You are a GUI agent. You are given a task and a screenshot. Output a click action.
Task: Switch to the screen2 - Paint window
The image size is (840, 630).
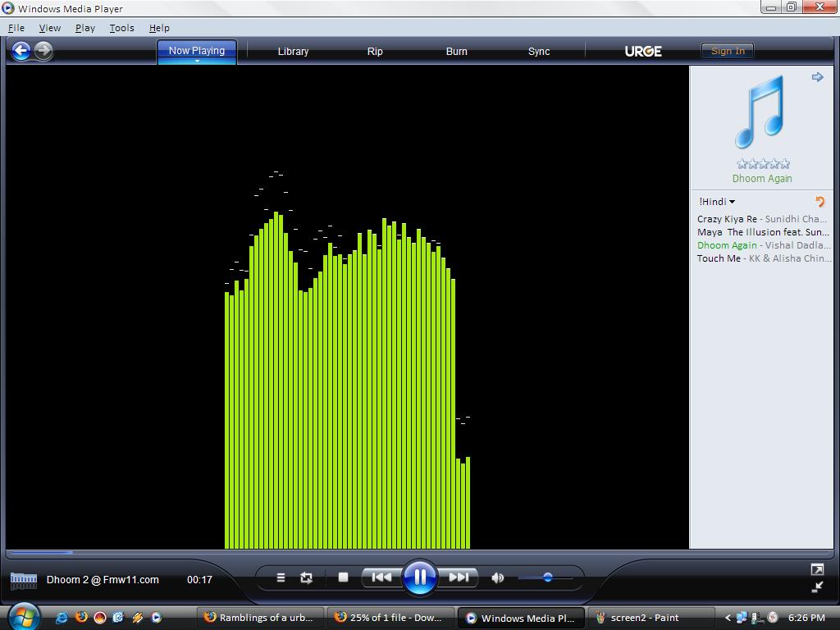click(651, 618)
